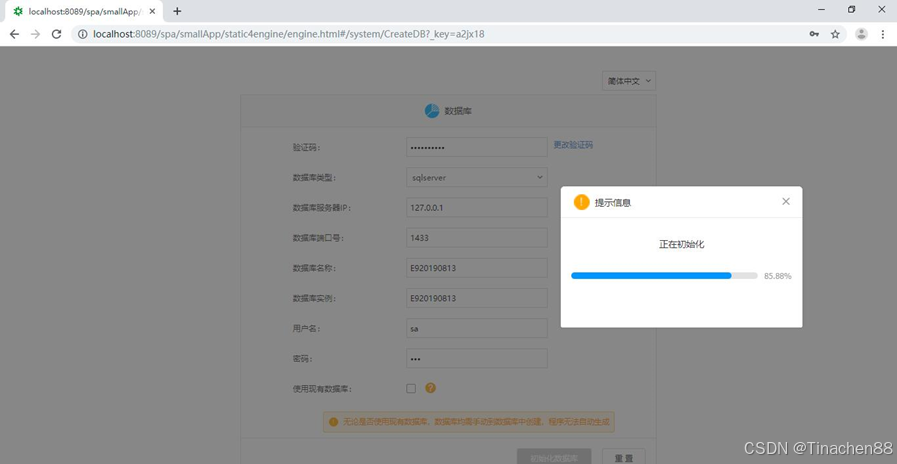Click the browser back arrow
The width and height of the screenshot is (897, 464).
click(14, 34)
